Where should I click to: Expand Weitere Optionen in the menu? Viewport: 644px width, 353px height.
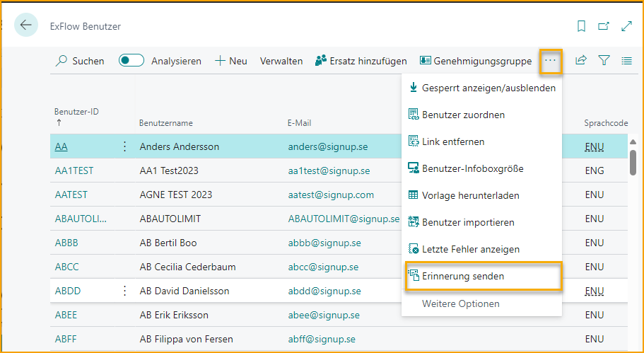click(x=460, y=303)
